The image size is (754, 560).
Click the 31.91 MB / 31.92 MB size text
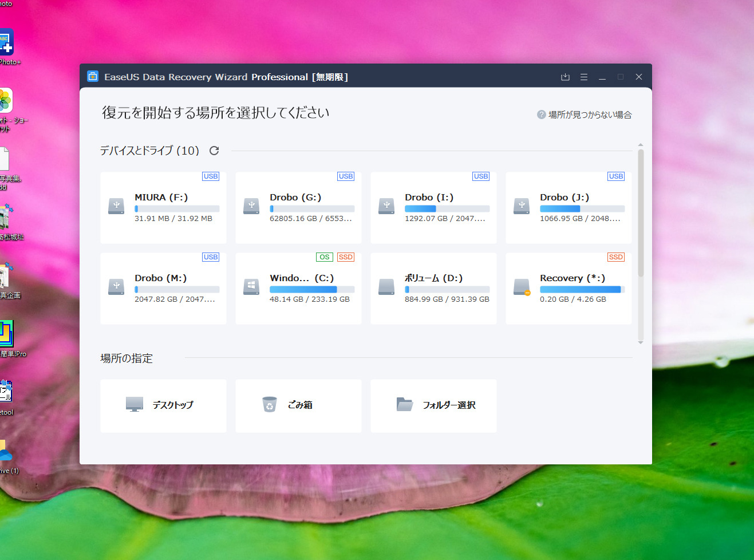[x=173, y=219]
